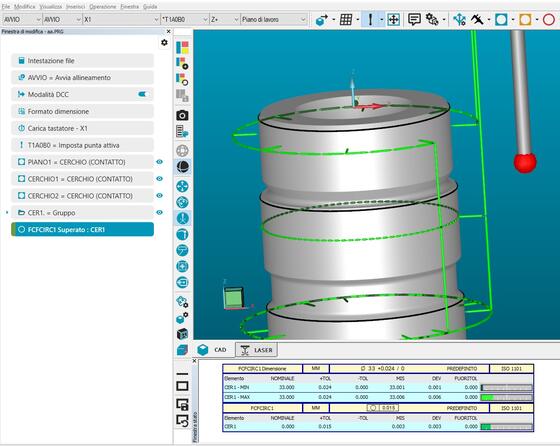Click the hammer tools toolbar icon

477,20
